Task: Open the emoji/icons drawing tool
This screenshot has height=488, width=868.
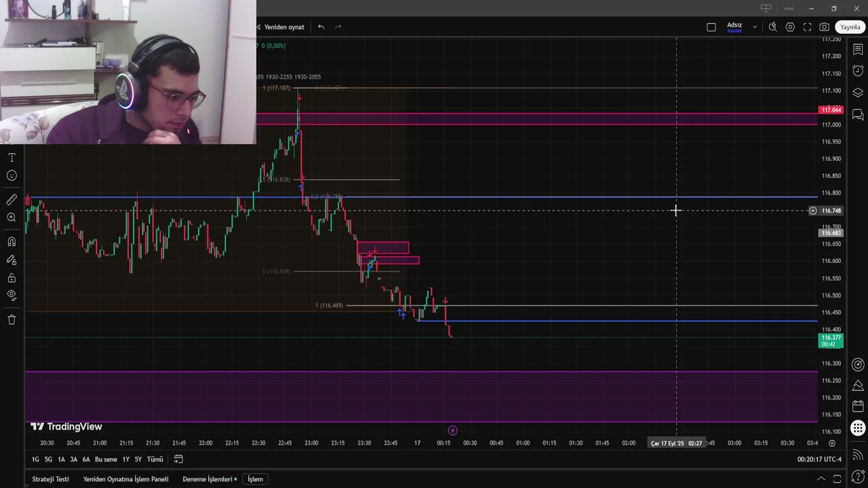Action: [12, 176]
